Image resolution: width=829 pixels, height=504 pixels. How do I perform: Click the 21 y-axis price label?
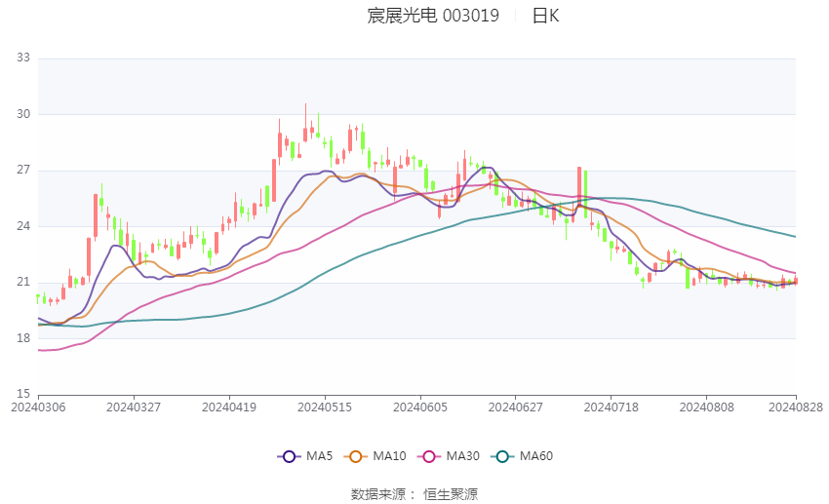click(x=23, y=282)
